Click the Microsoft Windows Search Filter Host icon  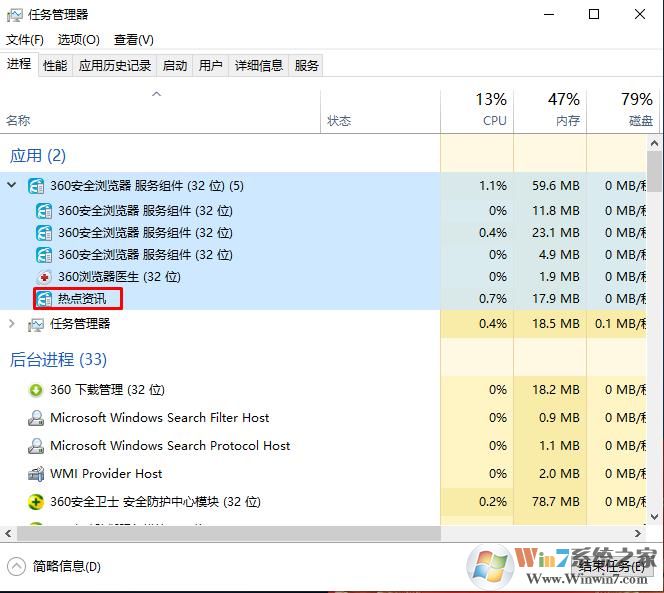pos(36,418)
